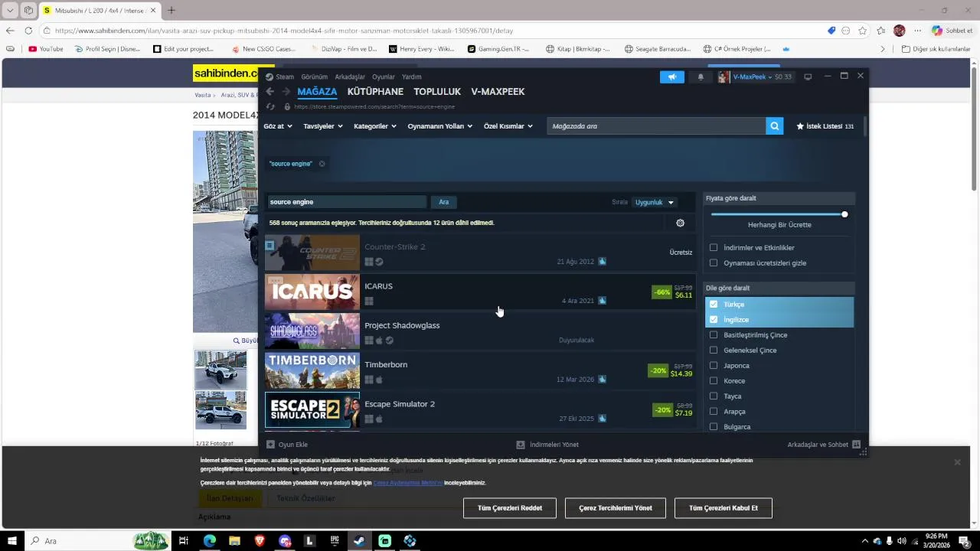Open Arkadaşlar ve Sohbet friends icon
This screenshot has width=980, height=551.
pos(856,445)
